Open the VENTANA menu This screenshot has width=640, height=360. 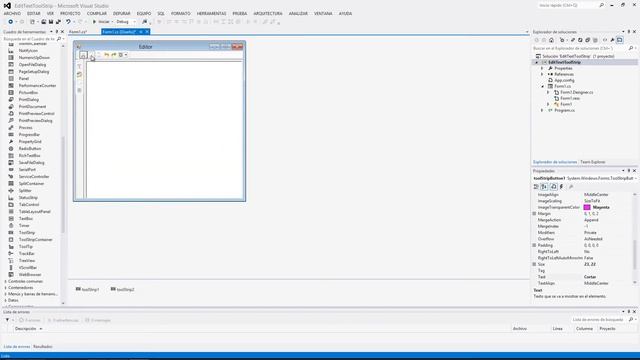[323, 13]
